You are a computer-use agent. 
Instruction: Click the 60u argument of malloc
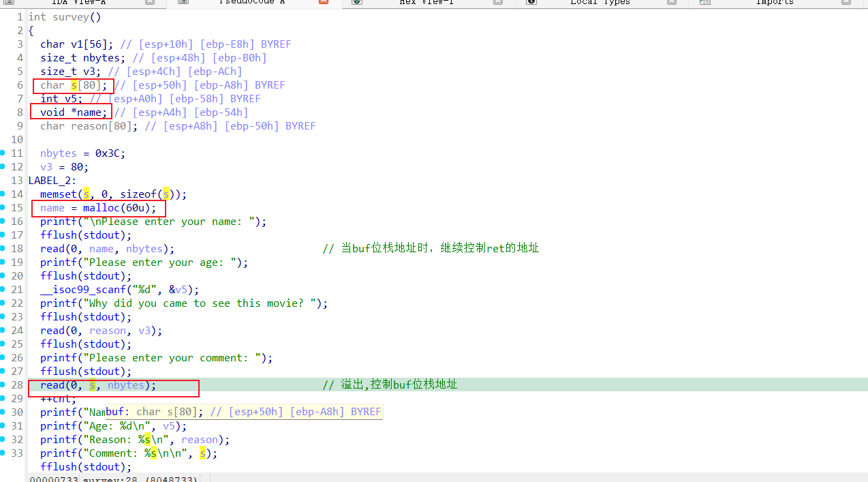click(x=135, y=208)
